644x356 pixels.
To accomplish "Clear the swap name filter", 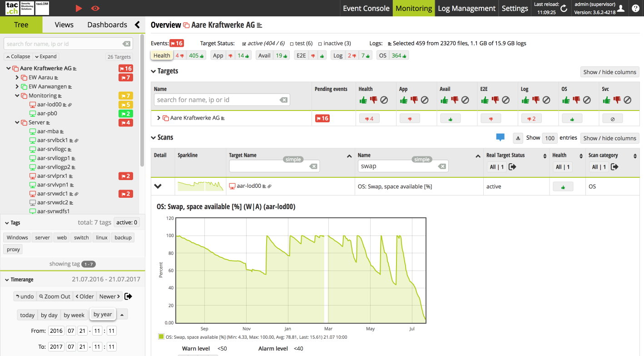I will [x=442, y=166].
